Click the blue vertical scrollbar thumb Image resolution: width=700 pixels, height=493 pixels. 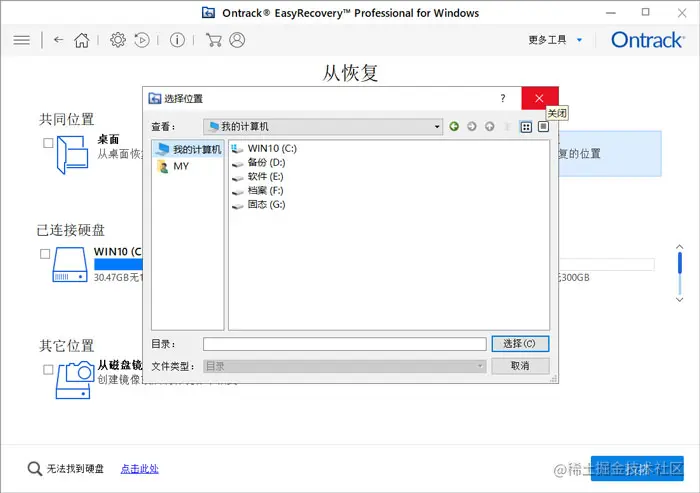point(679,263)
